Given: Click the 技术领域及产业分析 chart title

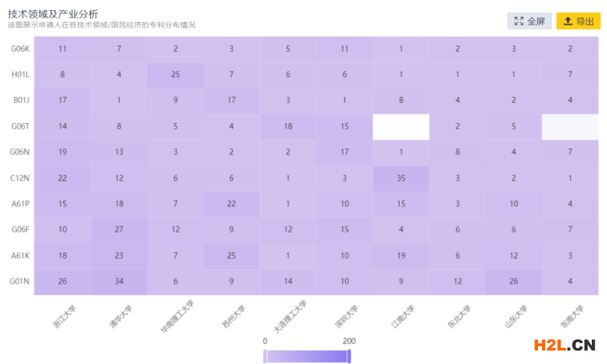Looking at the screenshot, I should tap(52, 13).
